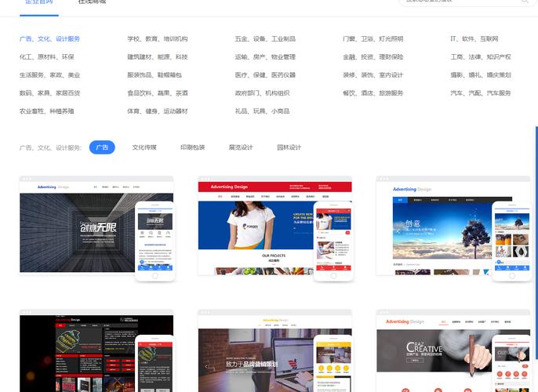Select the 食品饮料、蔬果、茶酒 category
Image resolution: width=538 pixels, height=392 pixels.
click(158, 93)
